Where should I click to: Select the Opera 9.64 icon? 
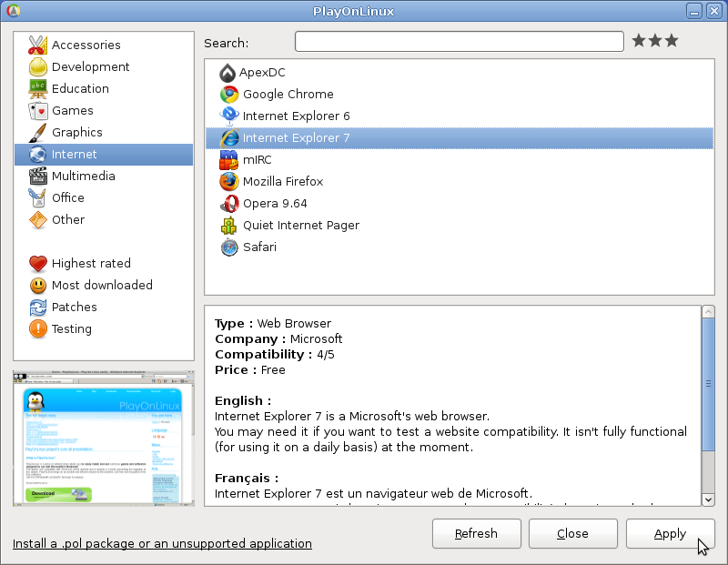(229, 203)
